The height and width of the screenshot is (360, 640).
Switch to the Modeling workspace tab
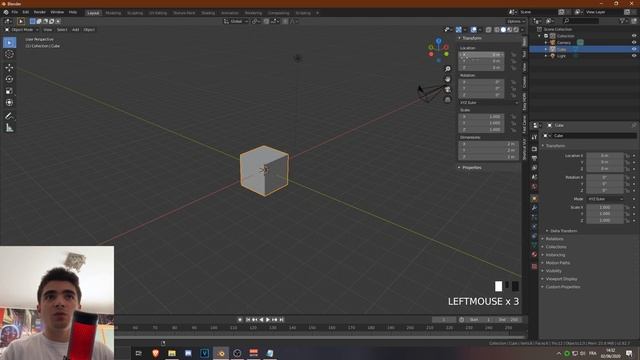tap(113, 13)
